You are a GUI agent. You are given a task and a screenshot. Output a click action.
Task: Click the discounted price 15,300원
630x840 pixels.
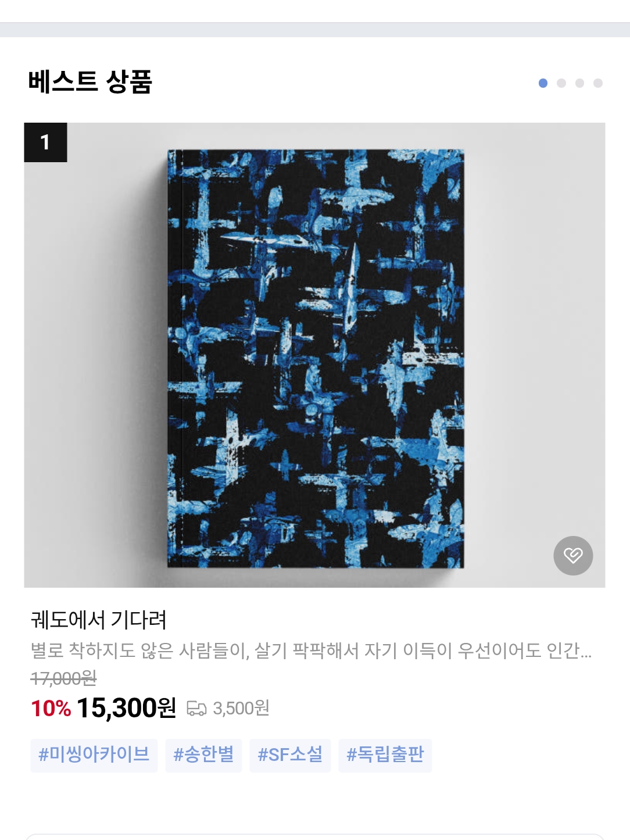[126, 708]
